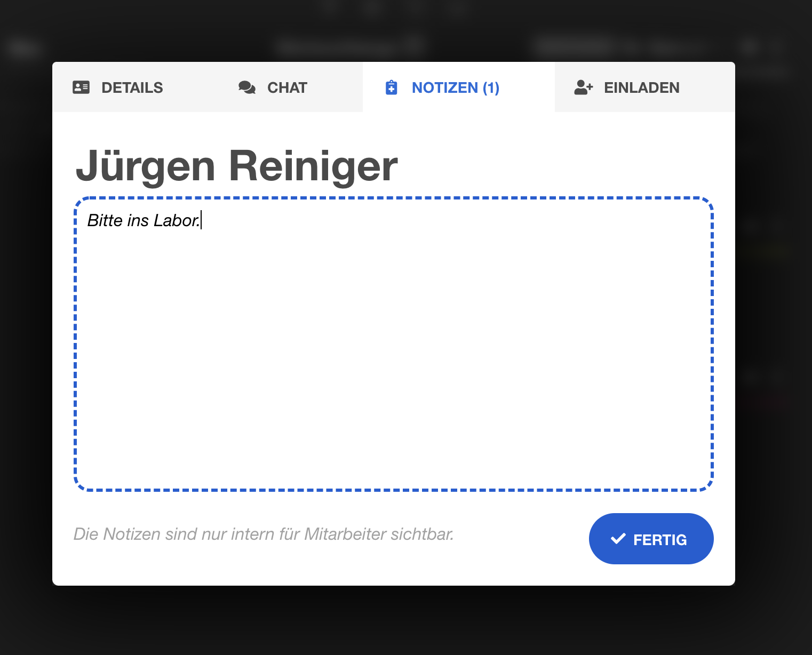The width and height of the screenshot is (812, 655).
Task: Go to the EINLADEN tab
Action: pos(641,87)
